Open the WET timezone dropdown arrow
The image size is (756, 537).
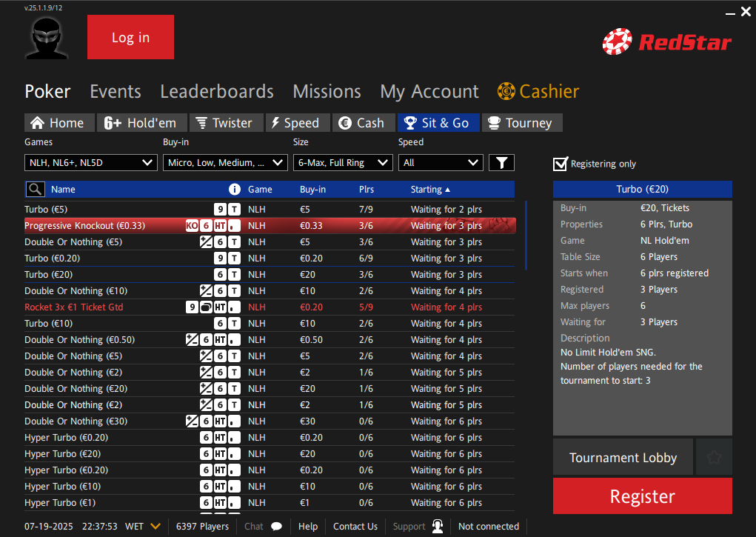(155, 527)
